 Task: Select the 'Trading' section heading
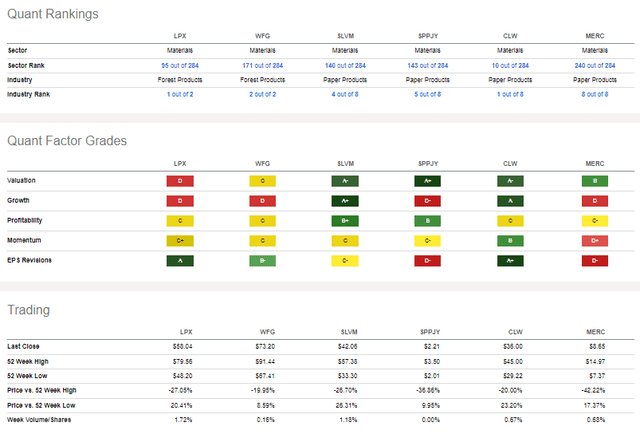[29, 310]
